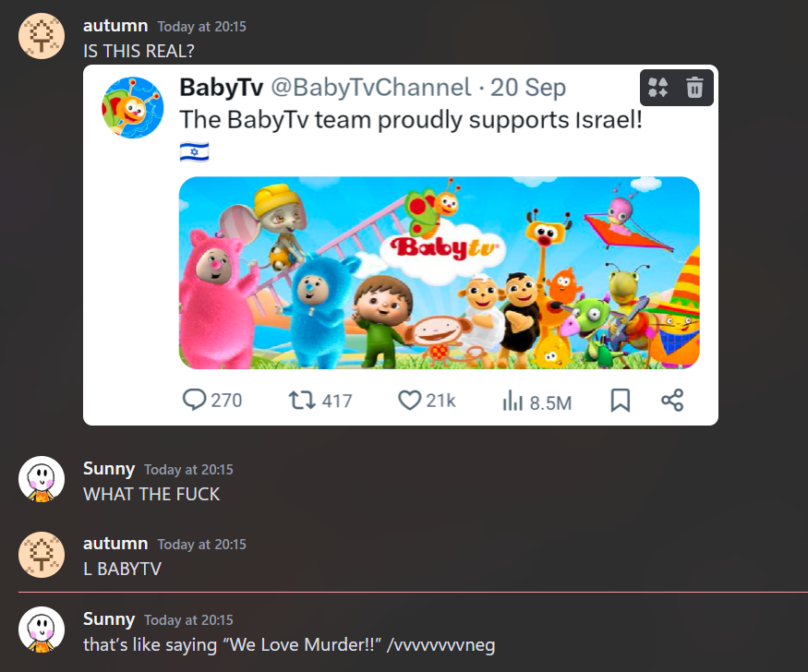Click Sunny's avatar on the last message

pos(42,630)
